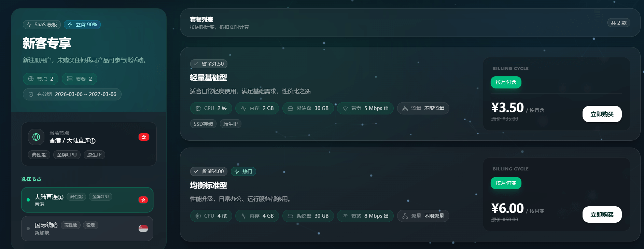
Task: Click the lightning icon in 立省 90% badge
Action: (70, 25)
